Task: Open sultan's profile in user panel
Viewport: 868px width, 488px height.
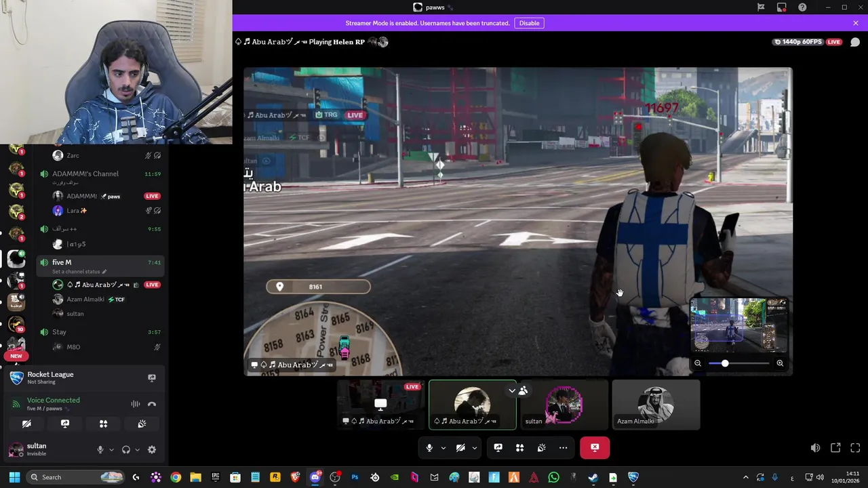Action: [x=37, y=449]
